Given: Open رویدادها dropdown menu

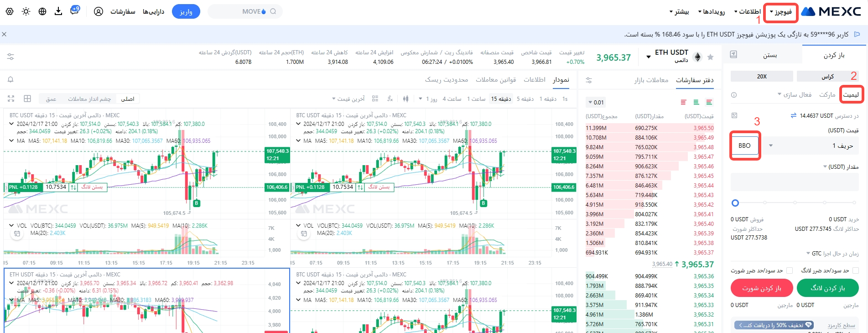Looking at the screenshot, I should pos(712,11).
